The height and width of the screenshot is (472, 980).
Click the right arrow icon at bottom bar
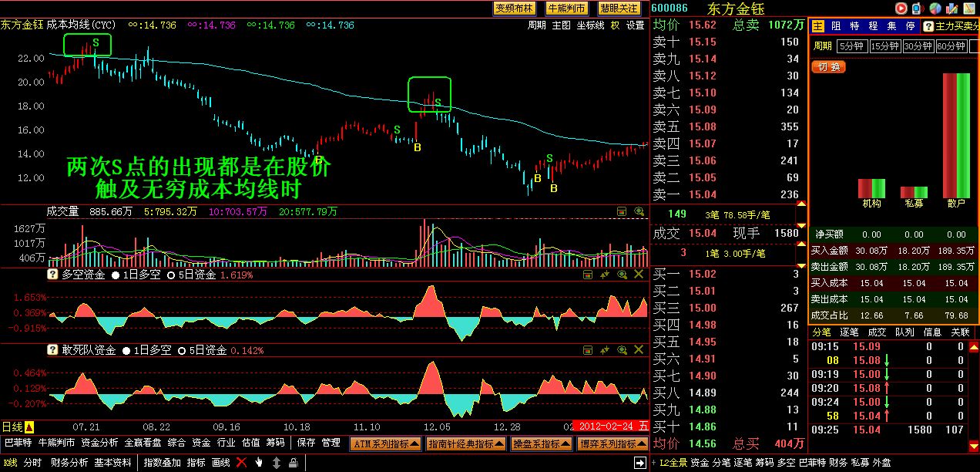639,463
